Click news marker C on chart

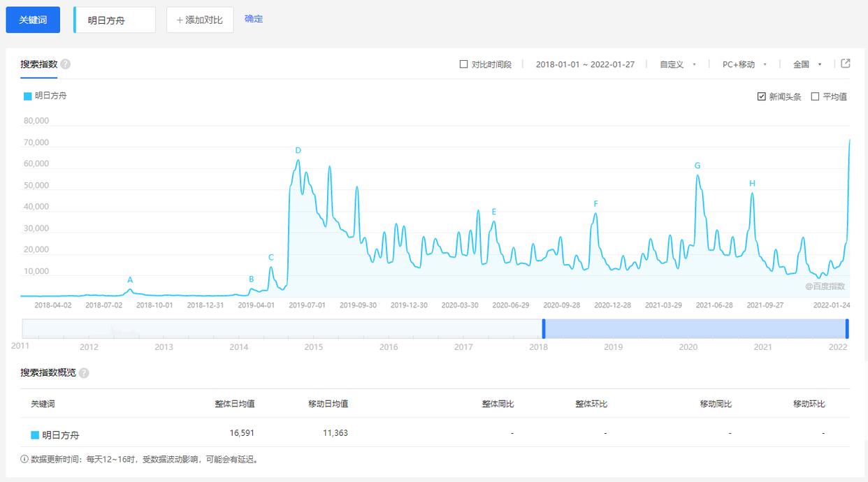271,257
